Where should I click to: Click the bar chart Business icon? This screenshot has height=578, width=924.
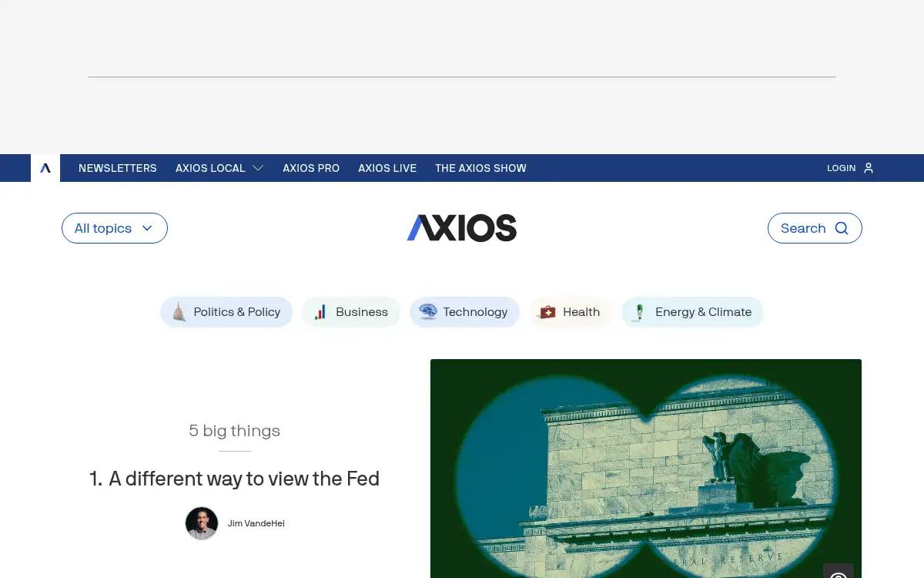point(321,312)
